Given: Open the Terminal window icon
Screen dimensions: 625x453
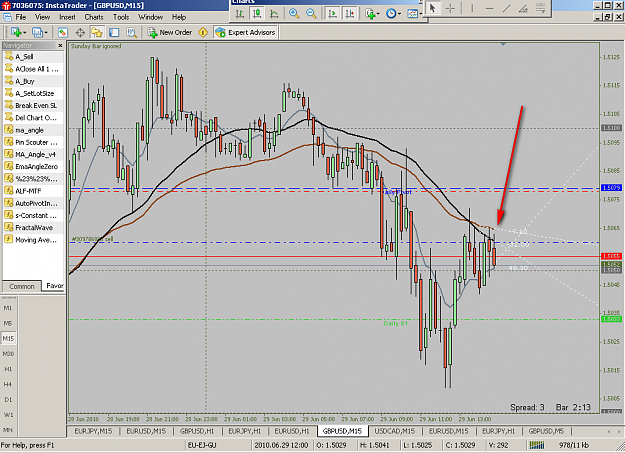Looking at the screenshot, I should tap(114, 32).
